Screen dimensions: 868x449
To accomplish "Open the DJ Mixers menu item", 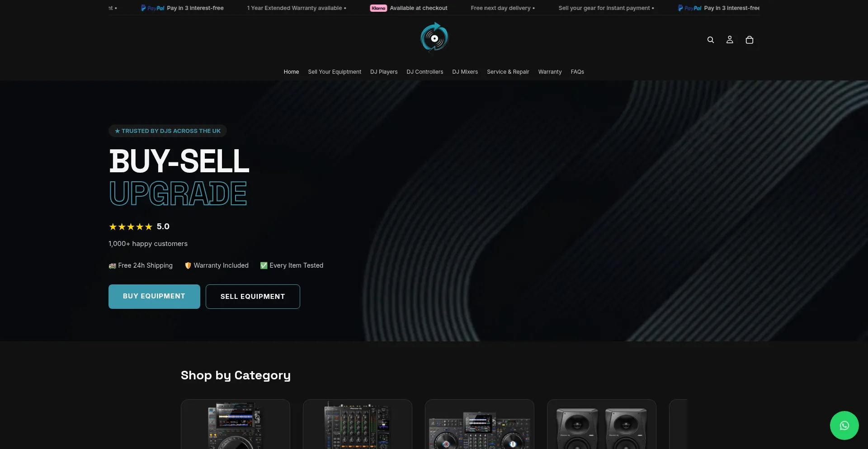I will (465, 72).
